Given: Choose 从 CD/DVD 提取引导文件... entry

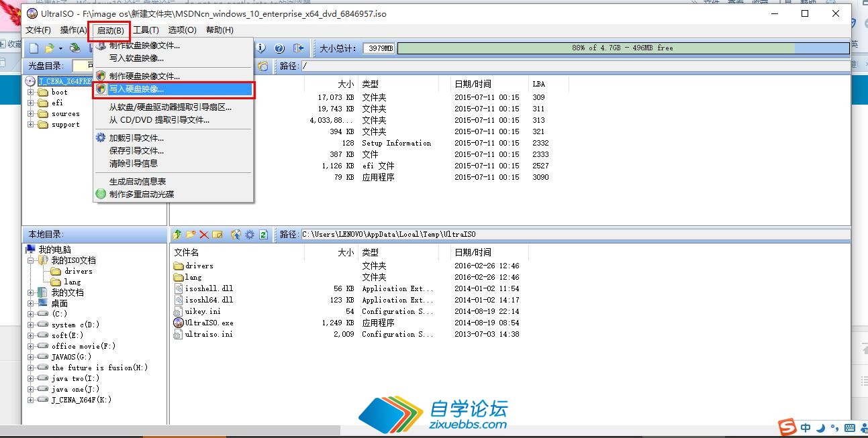Looking at the screenshot, I should coord(173,120).
